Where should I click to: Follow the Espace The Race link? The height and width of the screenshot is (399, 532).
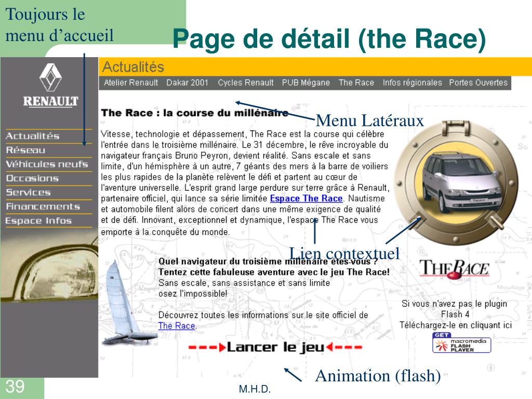coord(306,198)
